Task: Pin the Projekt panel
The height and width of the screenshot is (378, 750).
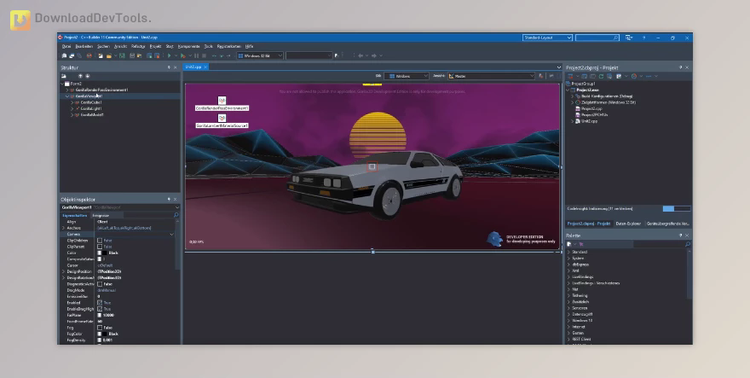Action: click(x=681, y=67)
